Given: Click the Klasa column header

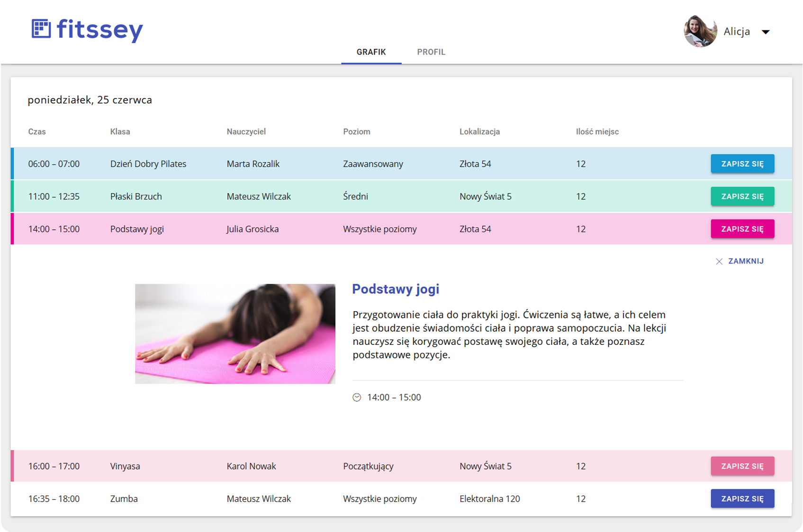Looking at the screenshot, I should pyautogui.click(x=120, y=132).
